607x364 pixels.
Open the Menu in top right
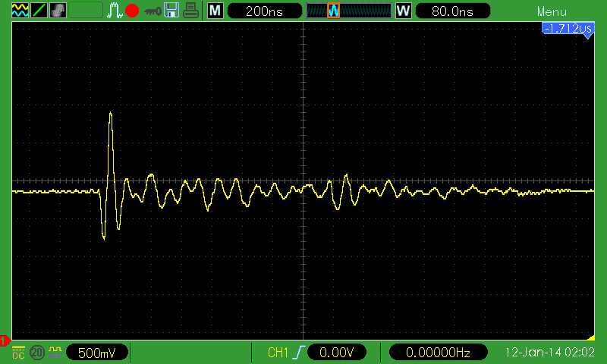(x=552, y=12)
